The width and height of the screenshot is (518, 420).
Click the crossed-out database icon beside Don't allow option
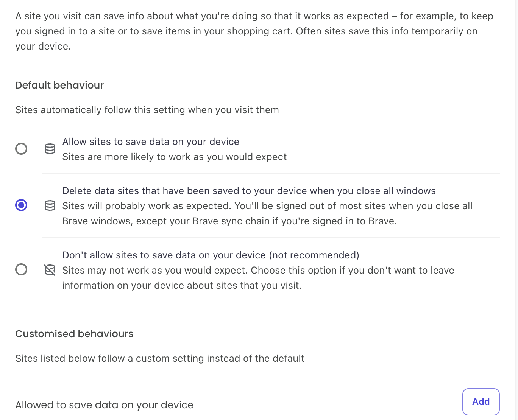point(50,270)
